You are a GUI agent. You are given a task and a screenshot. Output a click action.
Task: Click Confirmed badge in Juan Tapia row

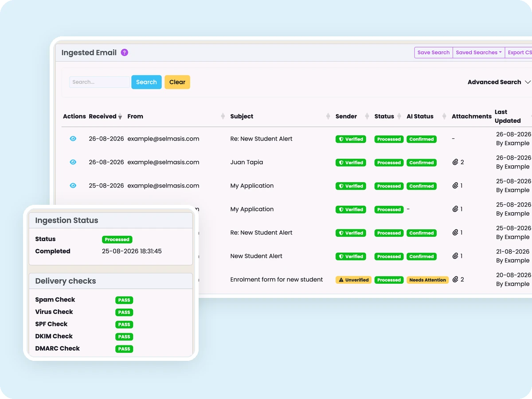coord(422,163)
